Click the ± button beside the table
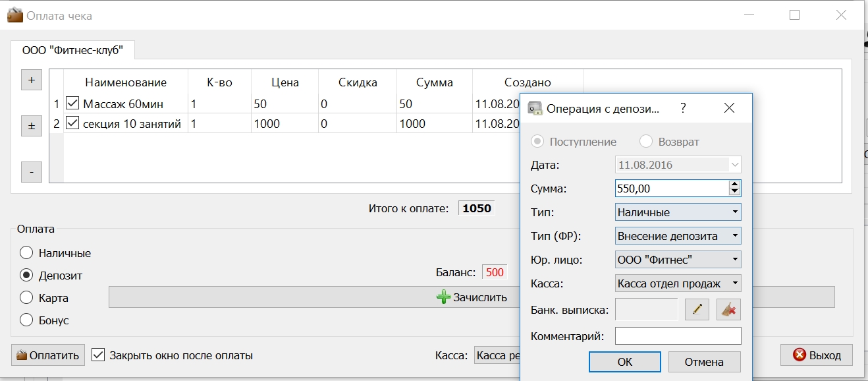 coord(32,126)
